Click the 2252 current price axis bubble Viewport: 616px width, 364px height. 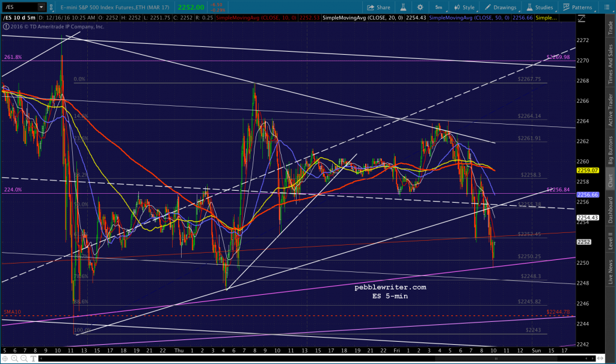tap(584, 242)
